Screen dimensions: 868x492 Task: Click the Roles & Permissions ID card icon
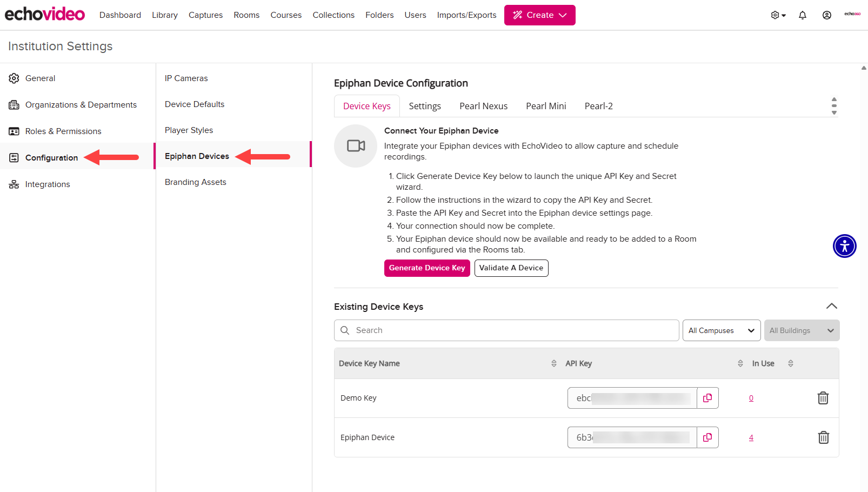14,131
